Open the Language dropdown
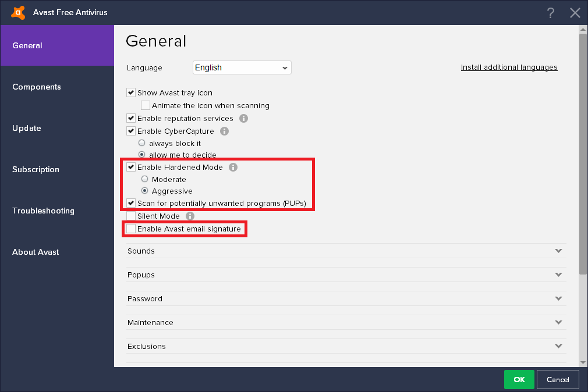The height and width of the screenshot is (392, 588). [242, 67]
